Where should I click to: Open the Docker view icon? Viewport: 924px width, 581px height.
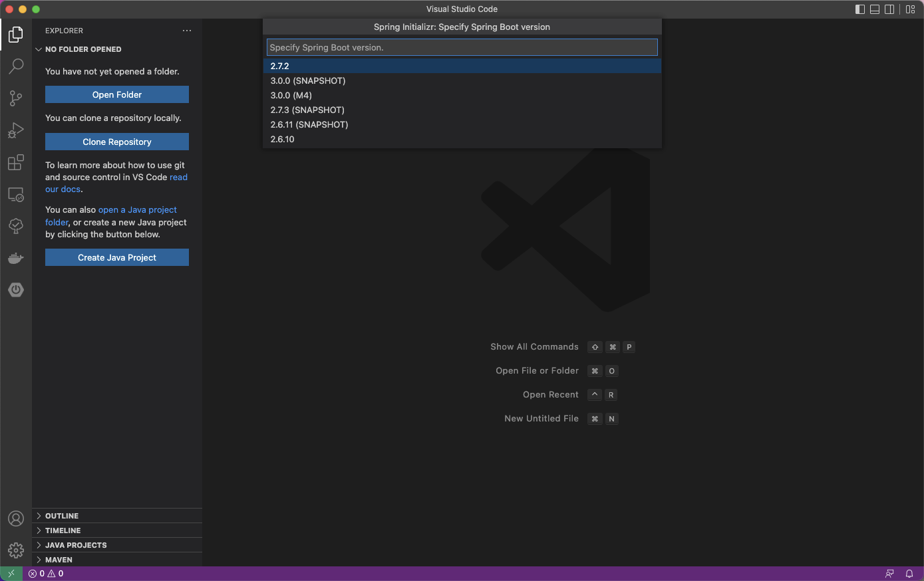click(16, 258)
